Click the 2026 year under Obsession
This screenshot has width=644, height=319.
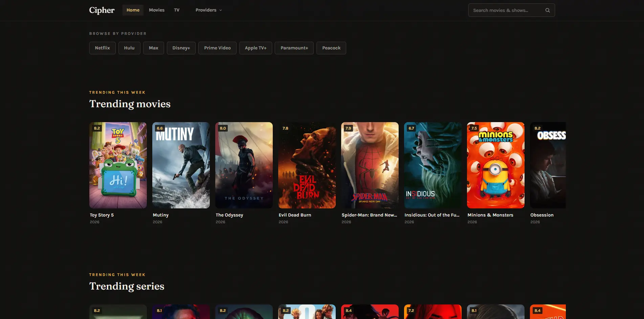535,222
